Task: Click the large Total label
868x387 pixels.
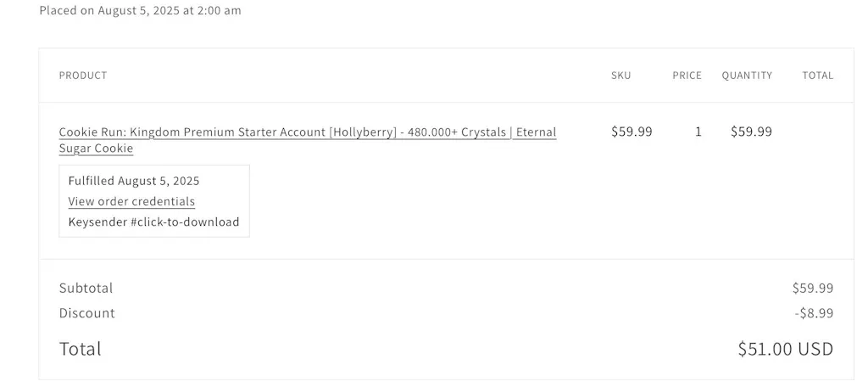Action: (x=80, y=349)
